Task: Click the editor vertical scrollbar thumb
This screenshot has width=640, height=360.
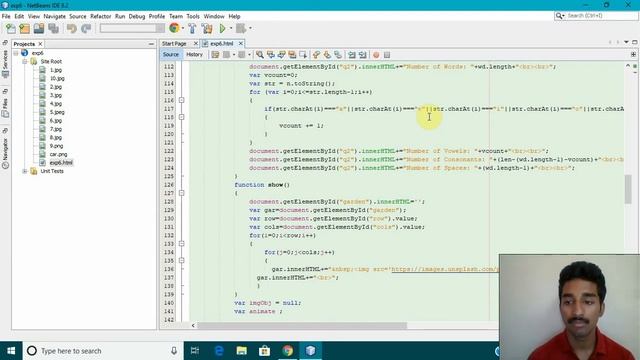Action: coord(628,189)
